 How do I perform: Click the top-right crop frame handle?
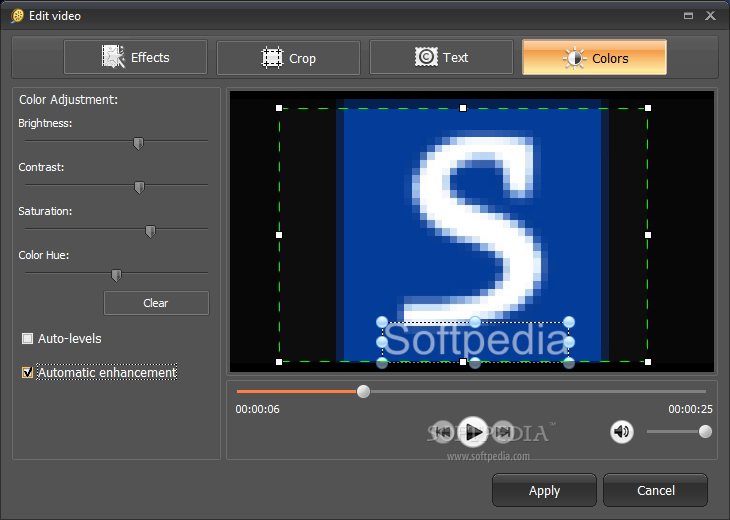[648, 108]
